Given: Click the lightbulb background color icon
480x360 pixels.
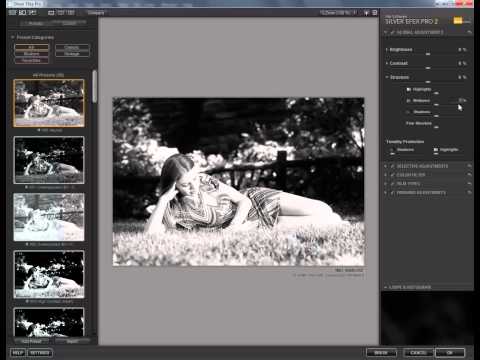Looking at the screenshot, I should (x=366, y=13).
